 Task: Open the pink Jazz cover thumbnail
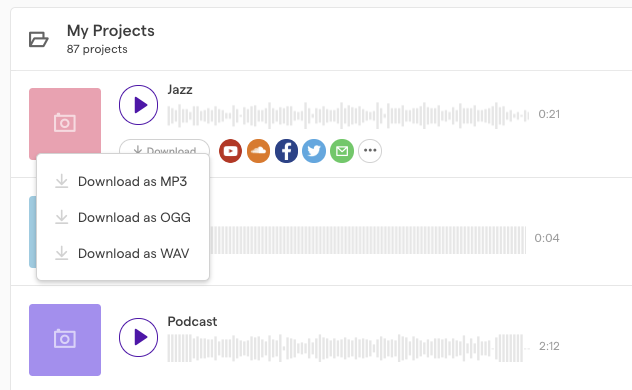click(65, 121)
